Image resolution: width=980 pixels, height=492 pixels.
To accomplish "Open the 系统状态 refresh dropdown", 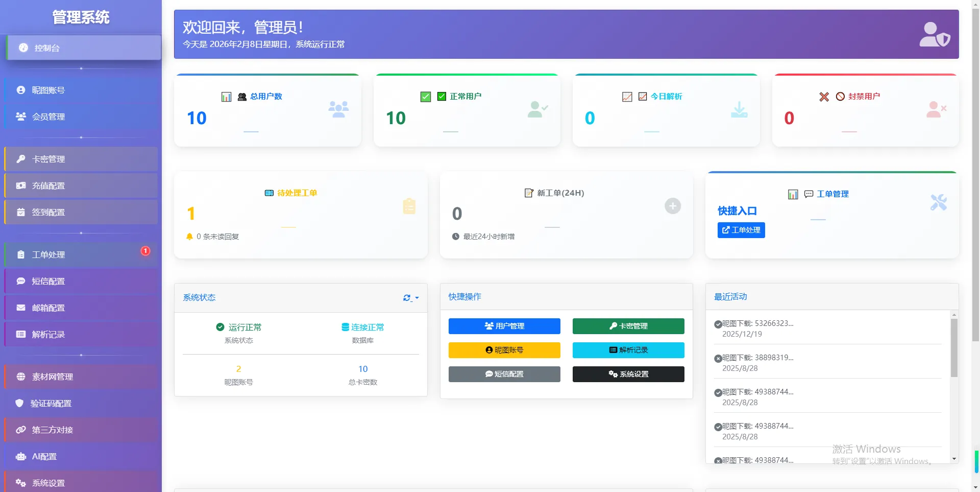I will [410, 298].
